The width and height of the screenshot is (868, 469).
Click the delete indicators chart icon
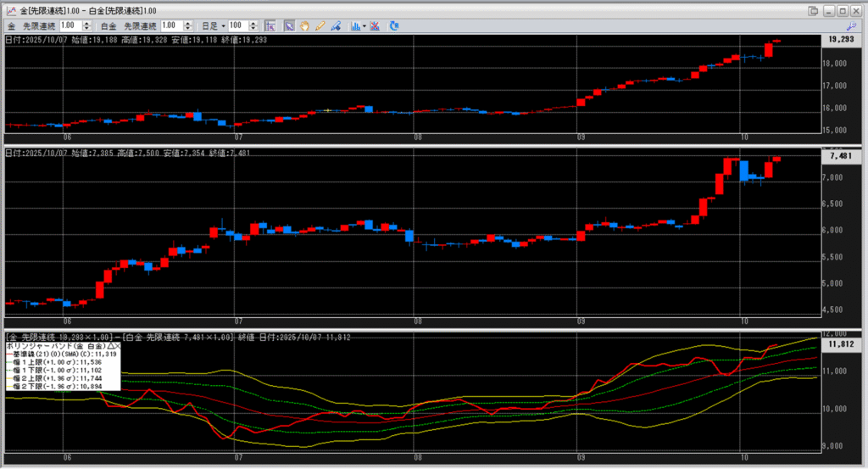[x=374, y=26]
